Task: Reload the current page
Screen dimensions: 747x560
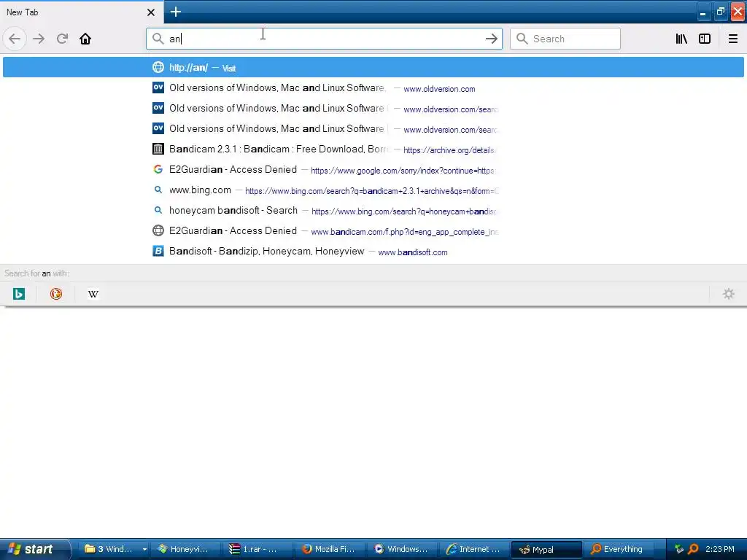Action: pos(62,39)
